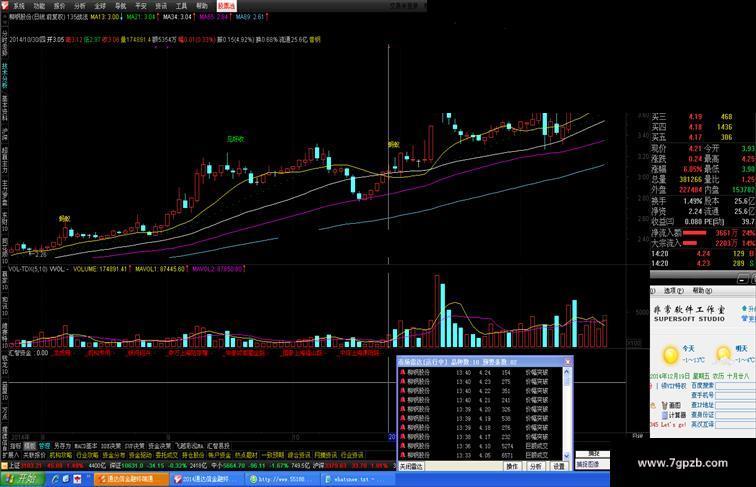Click the 设置 button in radar window
Viewport: 756px width, 487px height.
[558, 466]
